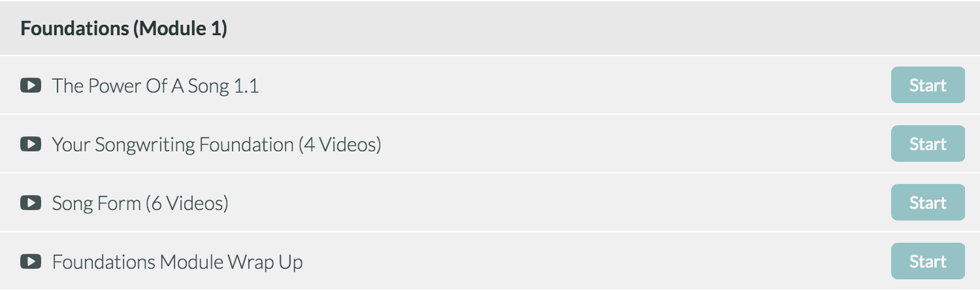Screen dimensions: 980x291
Task: Start the Foundations Module Wrap Up lesson
Action: pyautogui.click(x=928, y=261)
